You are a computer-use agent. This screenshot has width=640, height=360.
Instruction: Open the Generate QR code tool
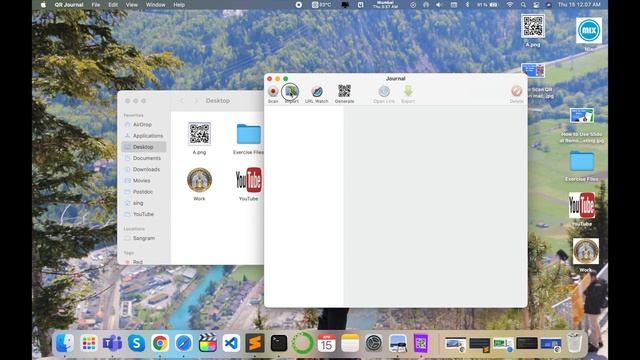pyautogui.click(x=344, y=93)
